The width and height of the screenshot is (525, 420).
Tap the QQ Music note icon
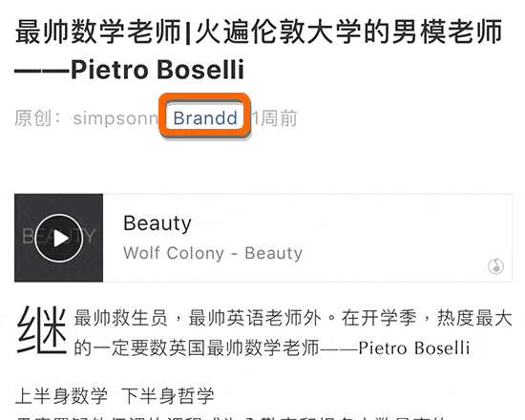(495, 266)
